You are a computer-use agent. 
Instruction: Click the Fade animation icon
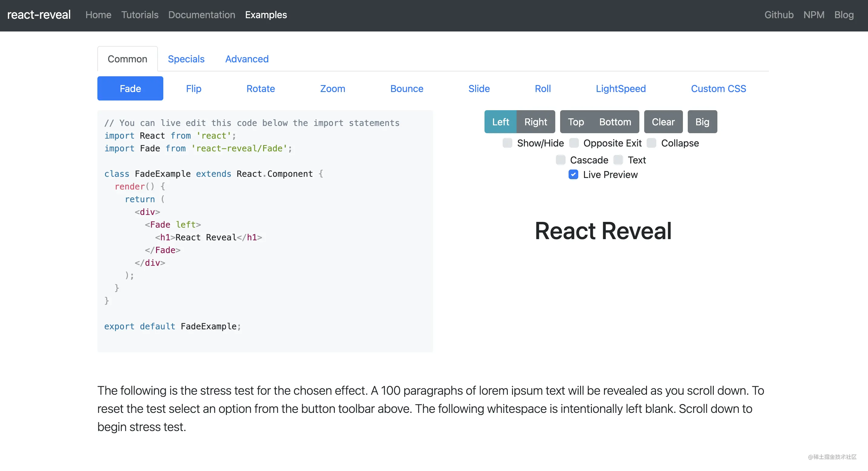coord(130,88)
